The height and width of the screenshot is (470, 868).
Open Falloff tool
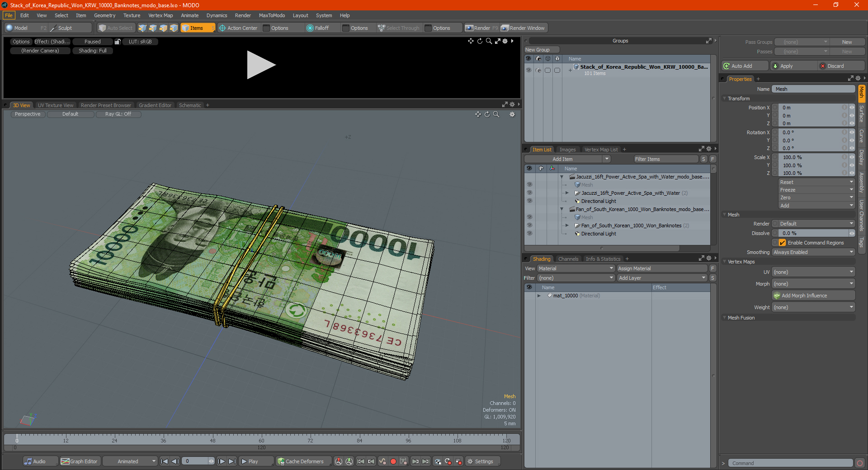(x=318, y=28)
